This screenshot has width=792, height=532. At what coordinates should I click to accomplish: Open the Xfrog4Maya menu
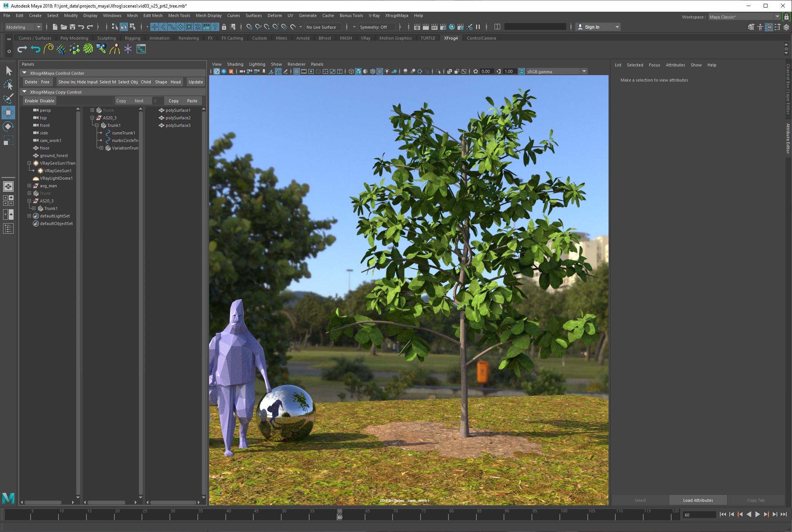(x=396, y=15)
